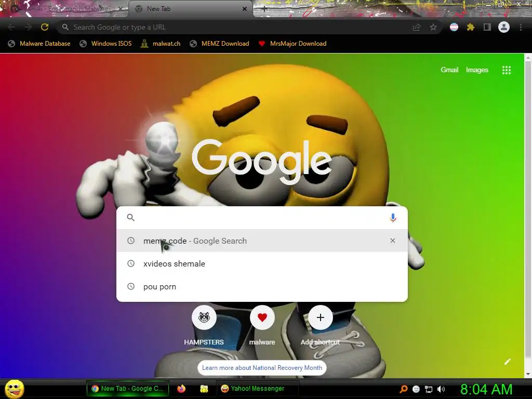Click the smiley face tray icon
The height and width of the screenshot is (399, 532).
[416, 389]
